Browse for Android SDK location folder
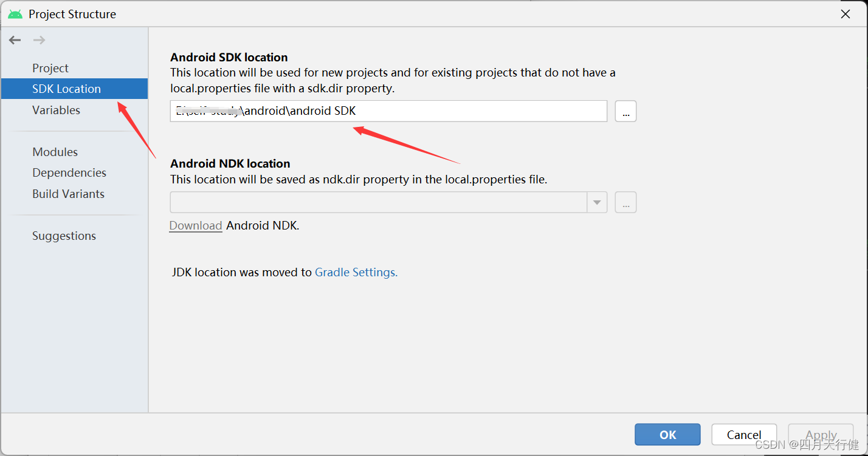 pyautogui.click(x=625, y=111)
